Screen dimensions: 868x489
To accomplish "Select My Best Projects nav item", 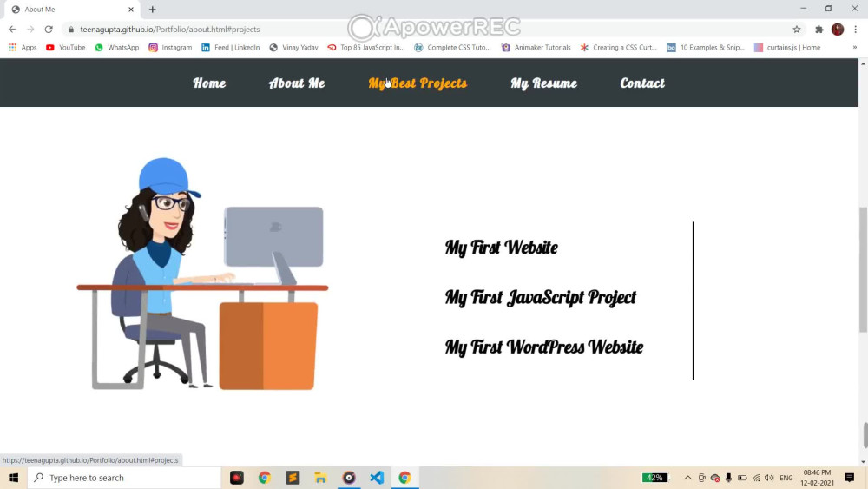I will [x=418, y=83].
